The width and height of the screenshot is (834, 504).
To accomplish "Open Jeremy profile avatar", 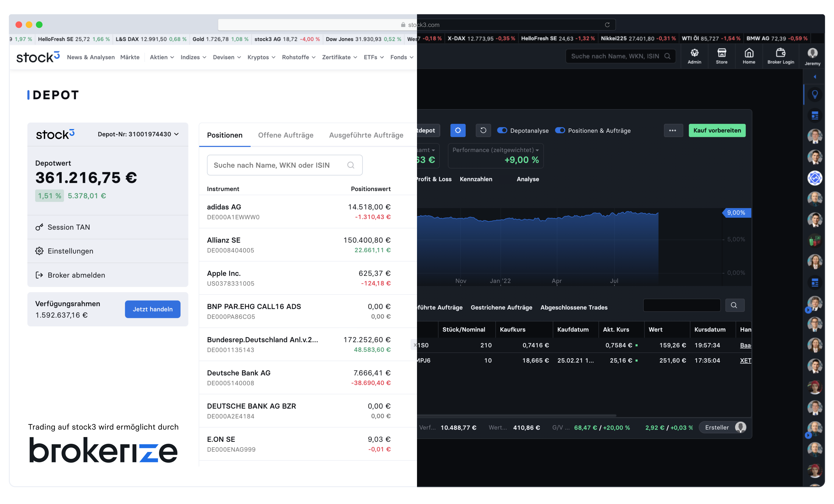I will click(812, 53).
